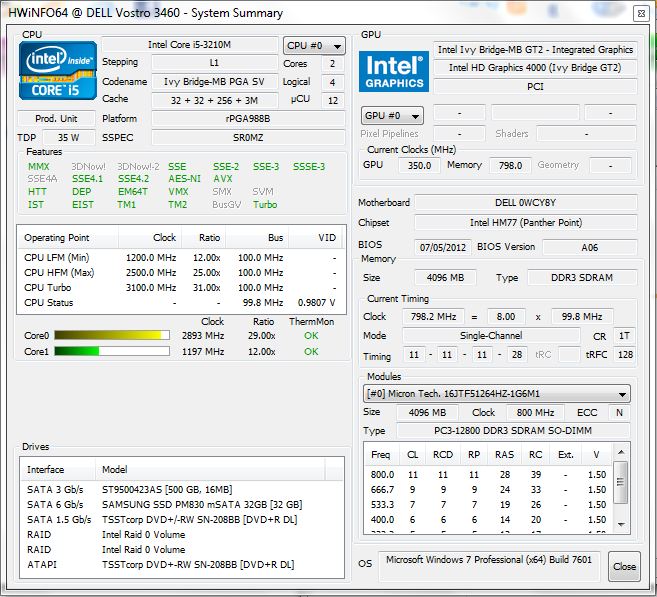657x597 pixels.
Task: Click the SSE4.2 feature label
Action: [x=133, y=179]
